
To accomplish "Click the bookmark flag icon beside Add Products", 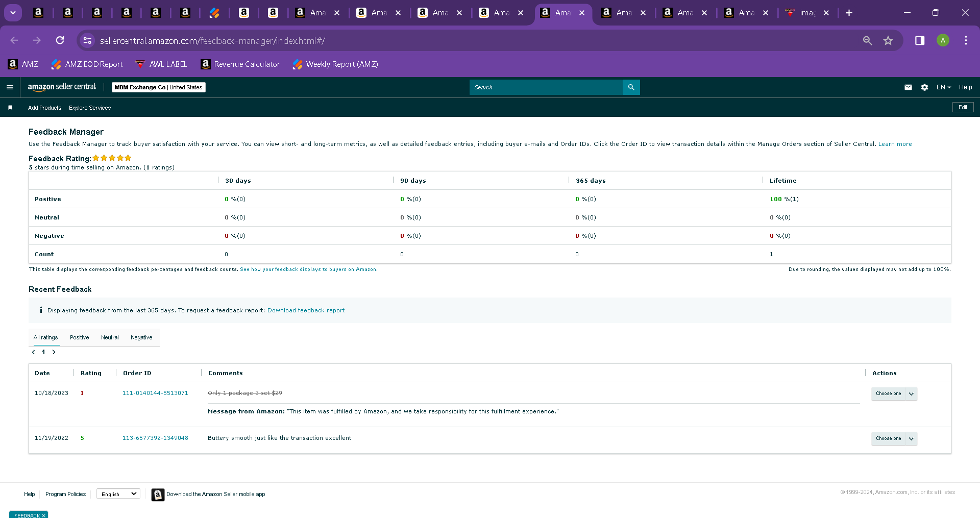I will 10,108.
